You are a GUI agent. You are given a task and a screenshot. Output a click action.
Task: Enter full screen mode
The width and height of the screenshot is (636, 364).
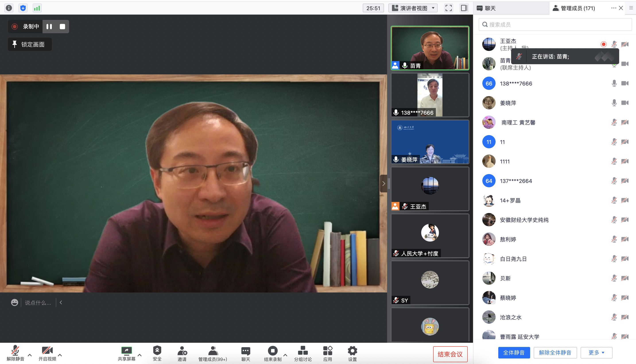(448, 8)
